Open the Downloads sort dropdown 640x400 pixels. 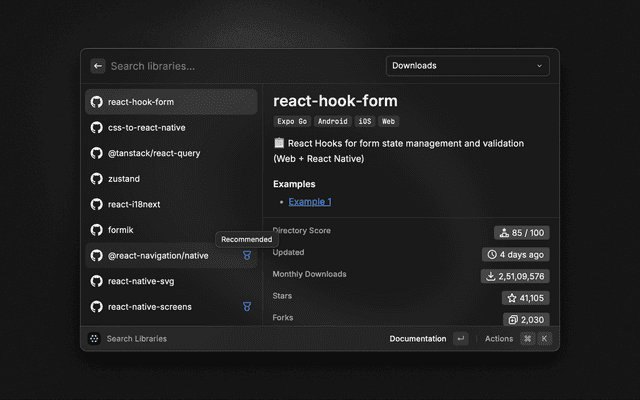click(x=467, y=66)
